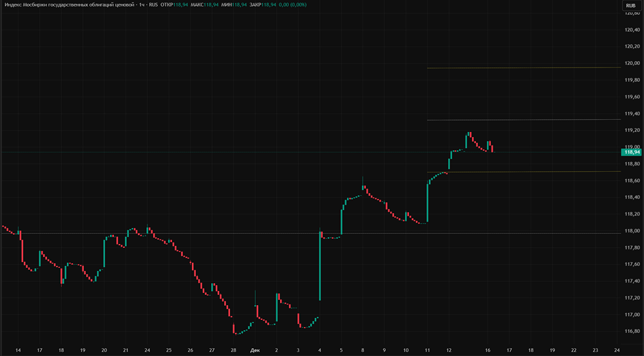Click date label 8 on time axis

(363, 350)
